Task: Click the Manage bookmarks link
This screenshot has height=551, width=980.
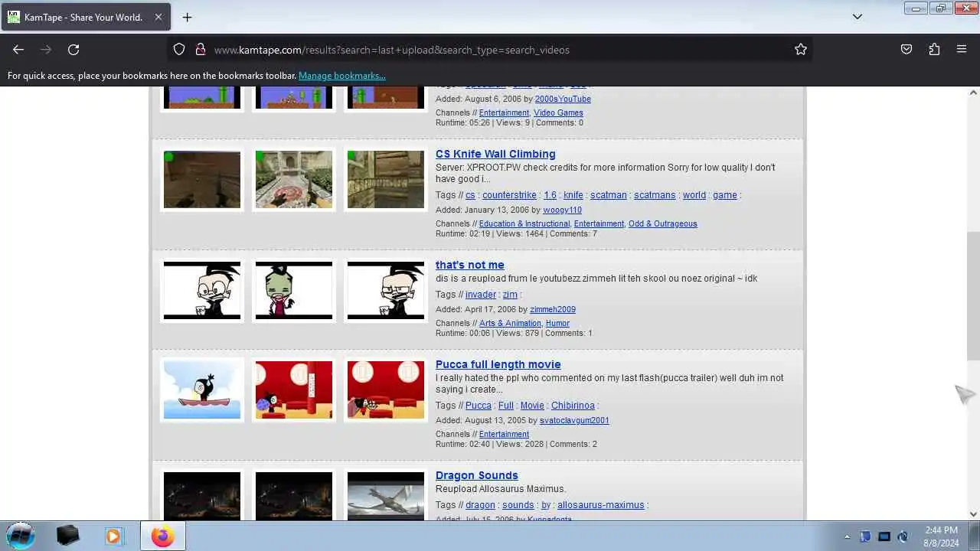Action: 341,76
